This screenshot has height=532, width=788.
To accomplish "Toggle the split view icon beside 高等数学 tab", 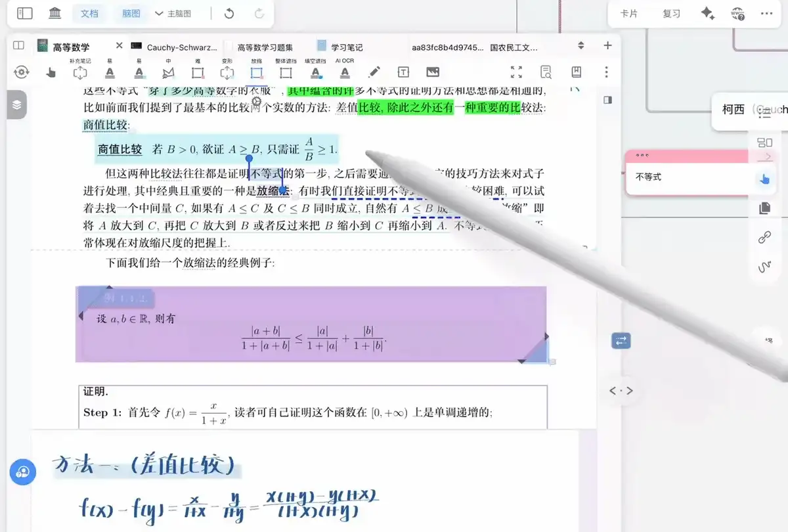I will click(x=18, y=45).
